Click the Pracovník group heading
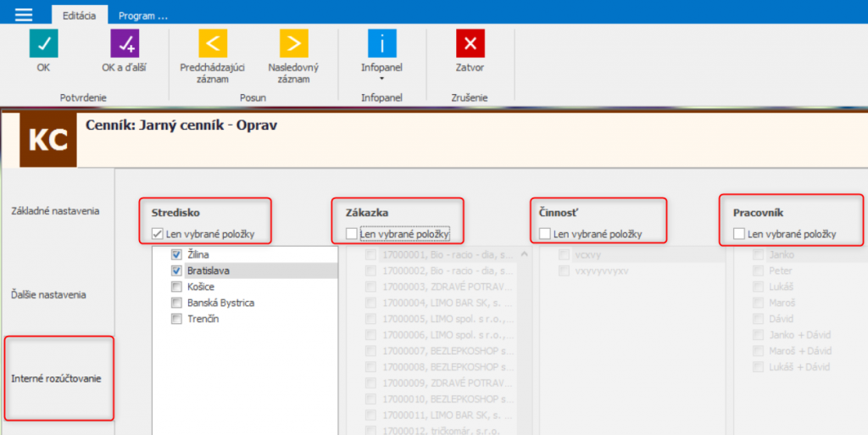The width and height of the screenshot is (868, 435). point(759,213)
